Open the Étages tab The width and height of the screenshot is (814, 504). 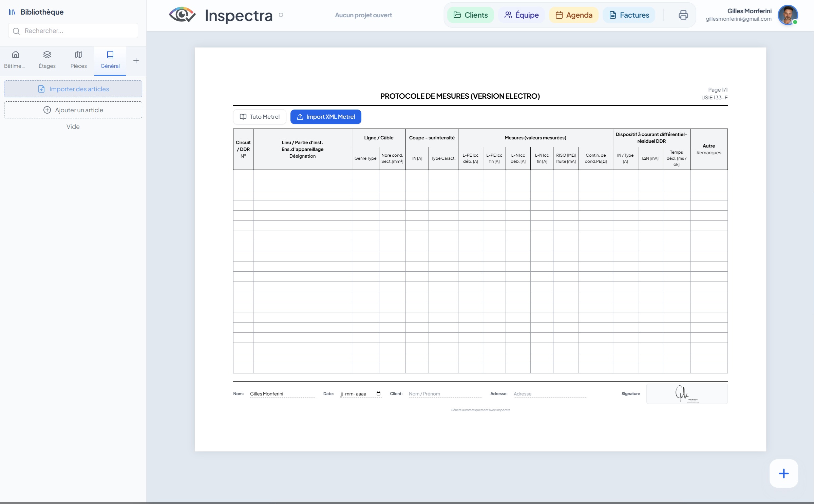[x=47, y=60]
